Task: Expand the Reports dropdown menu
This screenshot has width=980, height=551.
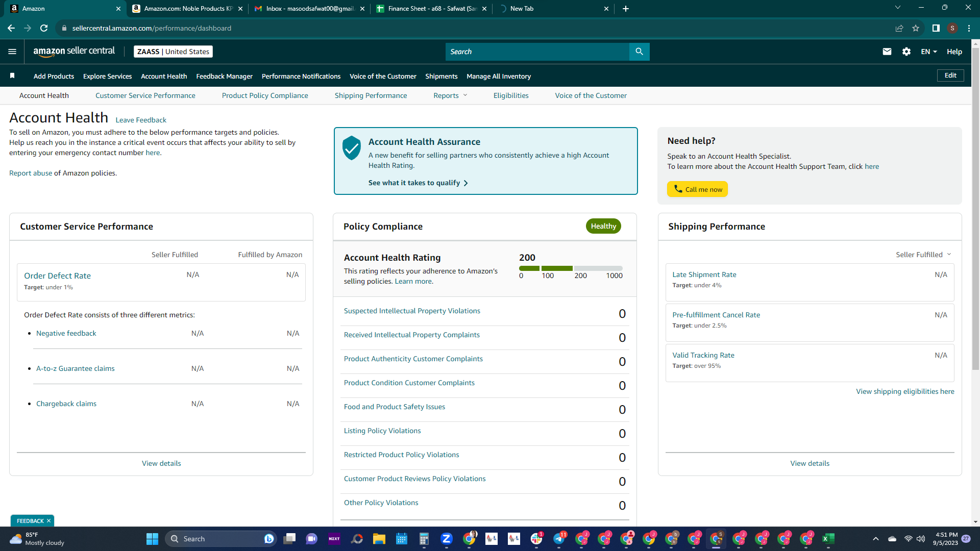Action: click(450, 95)
